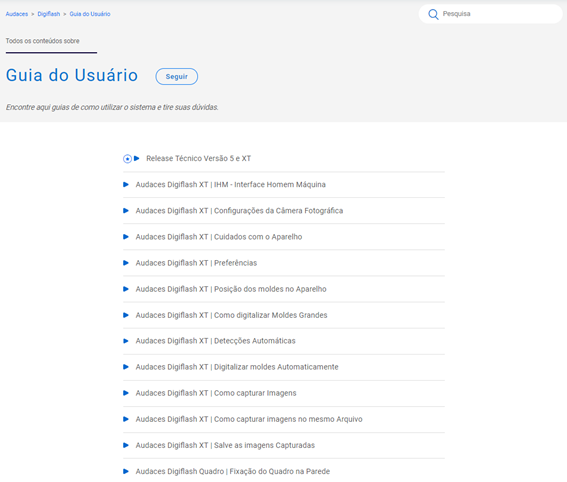Open the Digiflash breadcrumb link

[49, 14]
